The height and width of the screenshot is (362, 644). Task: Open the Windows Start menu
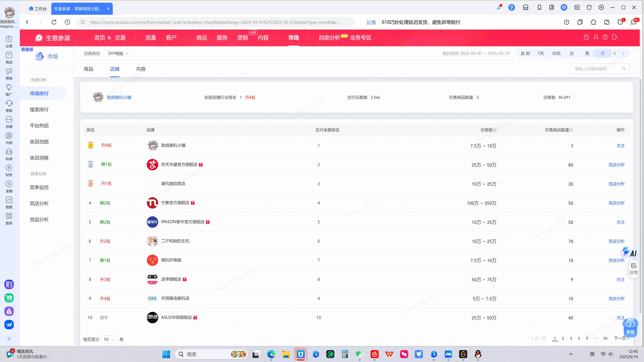(x=166, y=354)
